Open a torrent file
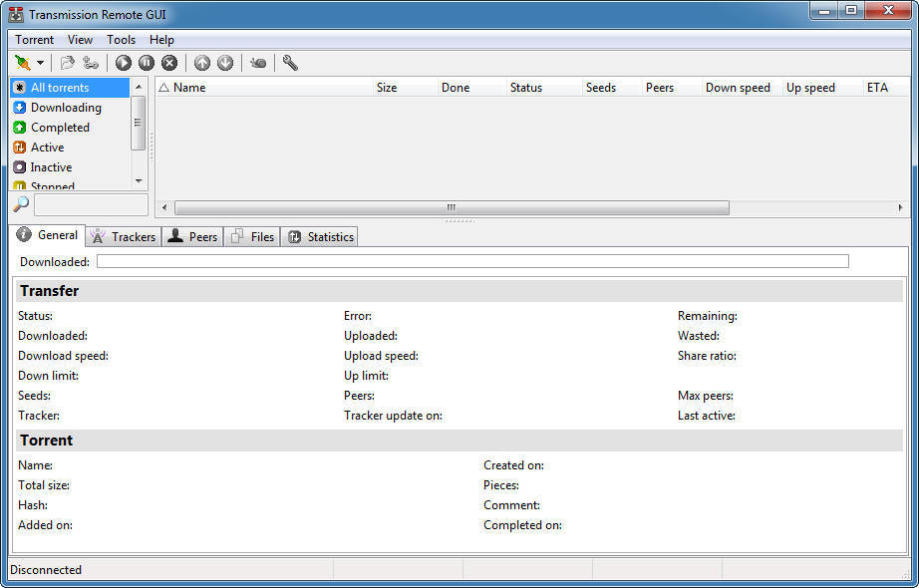The height and width of the screenshot is (588, 919). (68, 63)
